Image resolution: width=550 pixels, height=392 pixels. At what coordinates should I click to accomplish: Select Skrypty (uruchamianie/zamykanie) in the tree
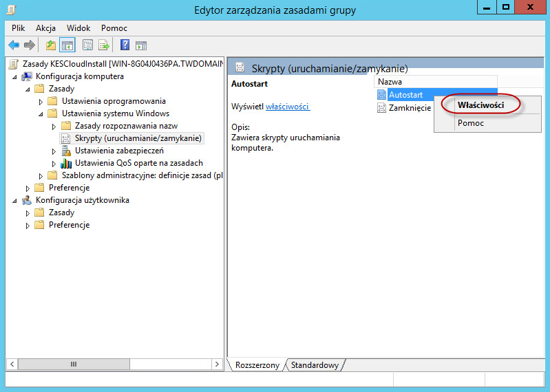[x=138, y=138]
